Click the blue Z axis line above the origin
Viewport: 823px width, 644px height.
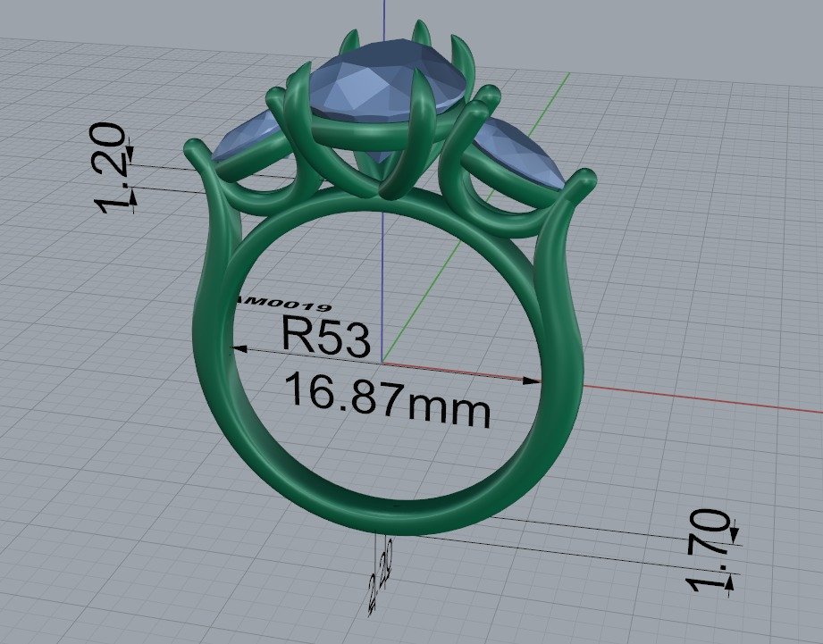(382, 268)
